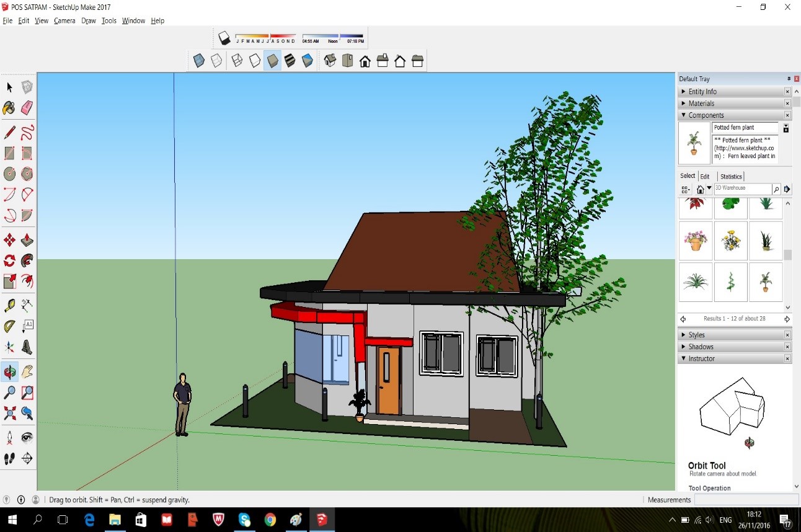Open the Camera menu
Image resolution: width=801 pixels, height=532 pixels.
point(64,20)
